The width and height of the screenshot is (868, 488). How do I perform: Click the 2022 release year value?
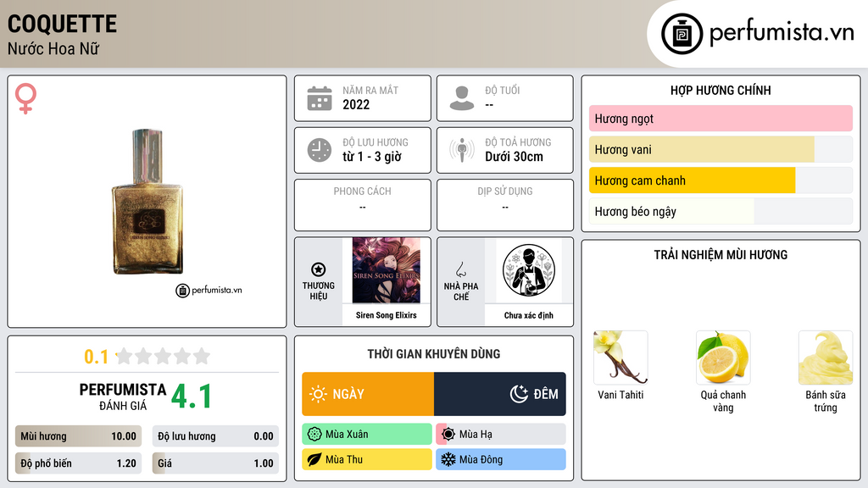(x=356, y=104)
